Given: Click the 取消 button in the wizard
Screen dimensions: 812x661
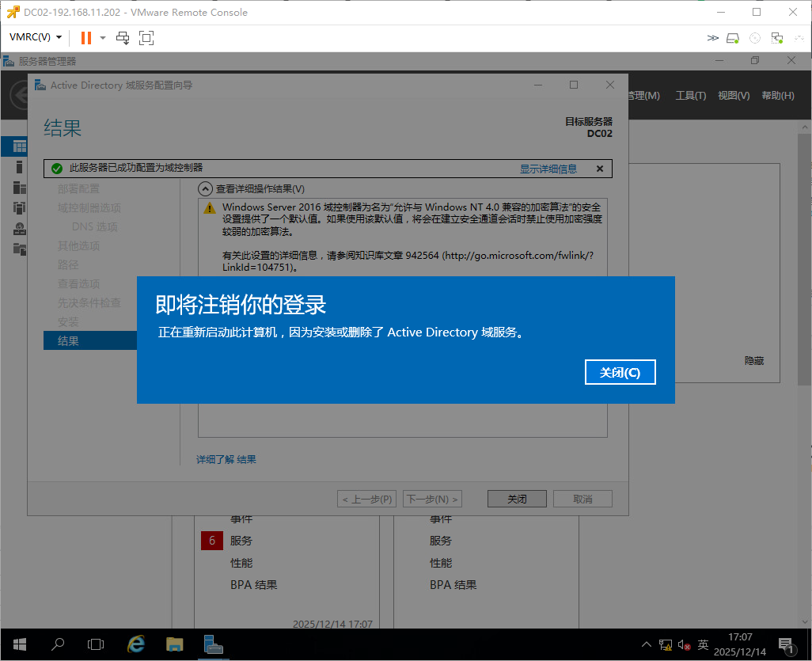Looking at the screenshot, I should pyautogui.click(x=582, y=499).
